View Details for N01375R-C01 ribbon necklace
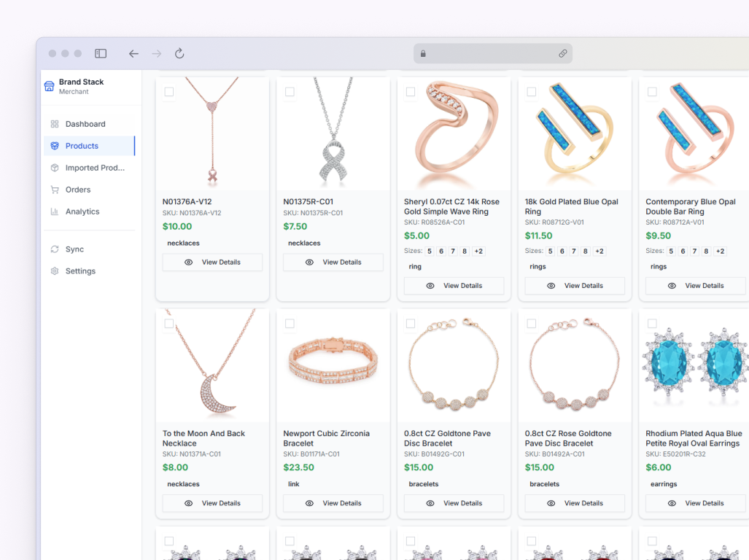749x560 pixels. point(333,262)
